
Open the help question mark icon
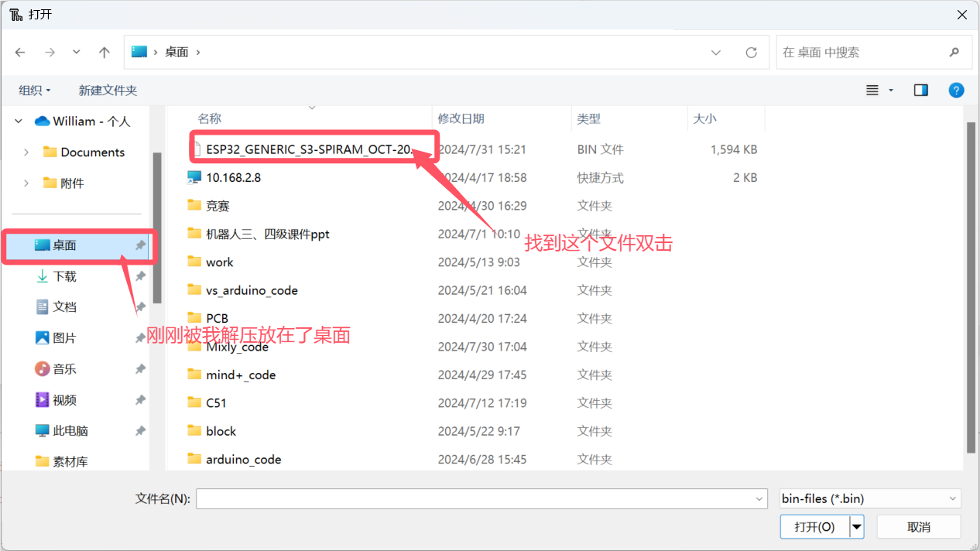point(956,91)
